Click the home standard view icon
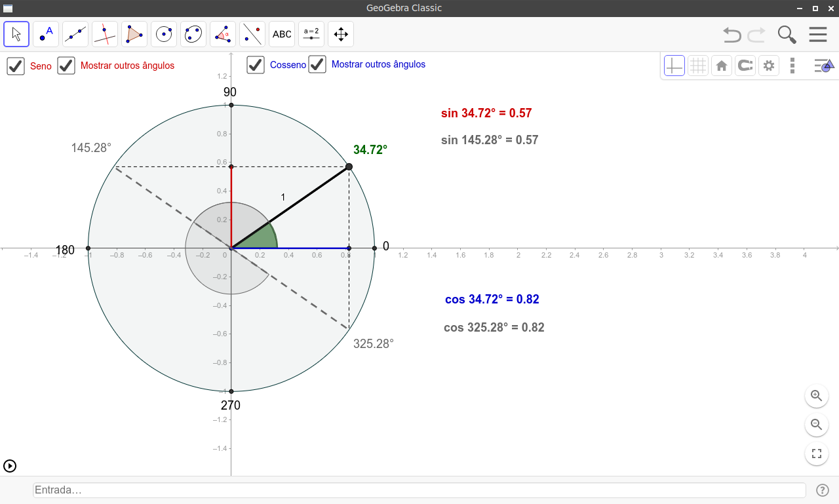The width and height of the screenshot is (839, 504). (x=722, y=66)
